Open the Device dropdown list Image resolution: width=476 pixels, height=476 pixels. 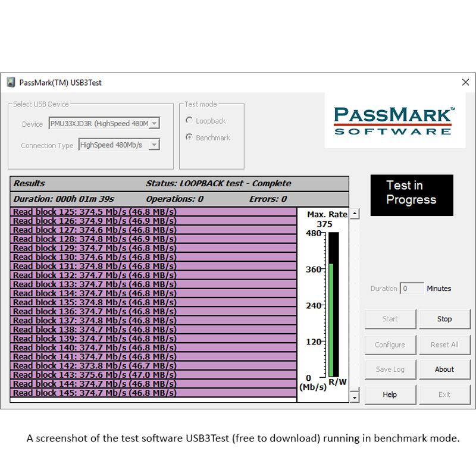[155, 123]
